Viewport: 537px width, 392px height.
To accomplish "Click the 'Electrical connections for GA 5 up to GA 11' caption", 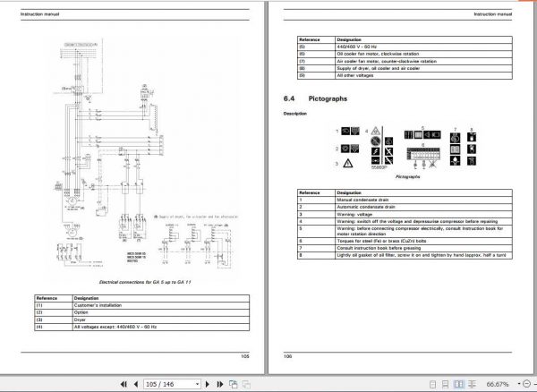I will point(145,282).
